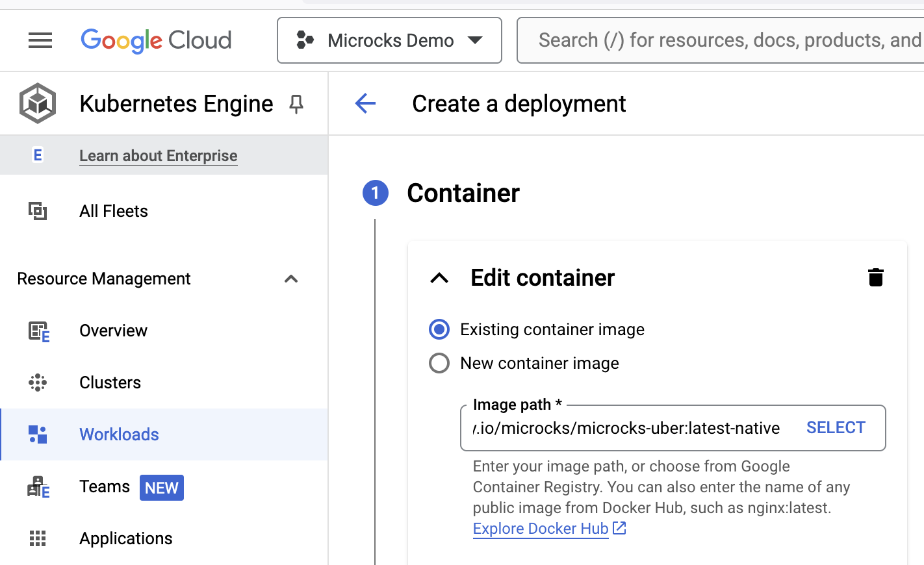Click the Teams NEW badge entry
This screenshot has height=565, width=924.
161,488
